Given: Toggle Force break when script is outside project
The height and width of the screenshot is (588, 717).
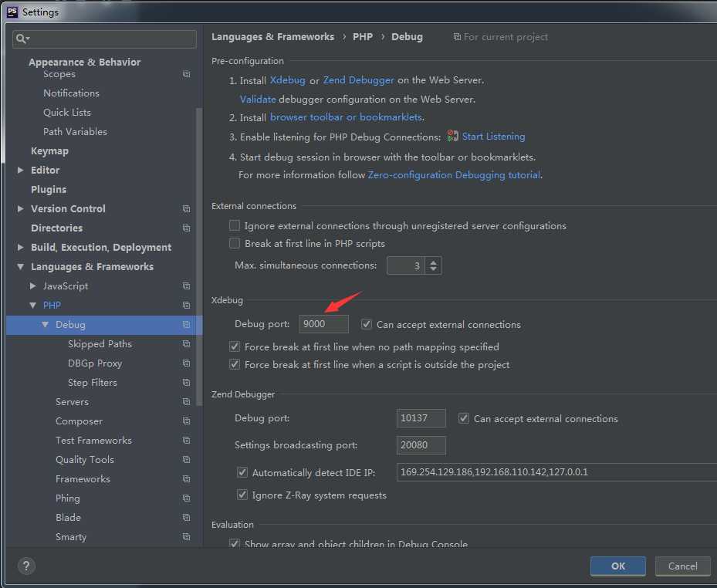Looking at the screenshot, I should click(x=235, y=364).
